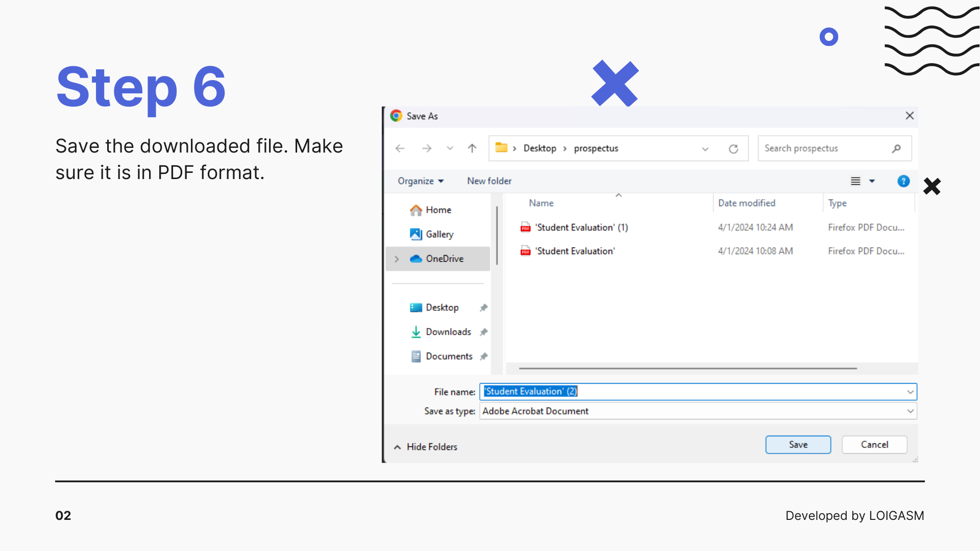Click the Back navigation arrow
This screenshot has width=980, height=551.
coord(400,148)
